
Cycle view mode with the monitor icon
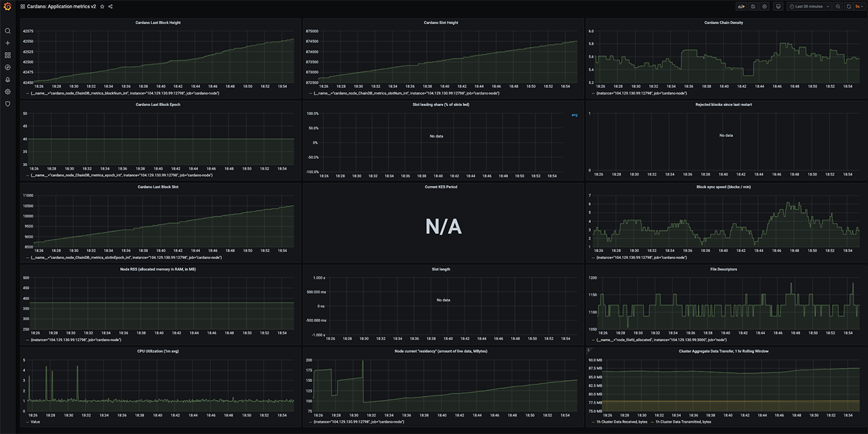point(778,6)
